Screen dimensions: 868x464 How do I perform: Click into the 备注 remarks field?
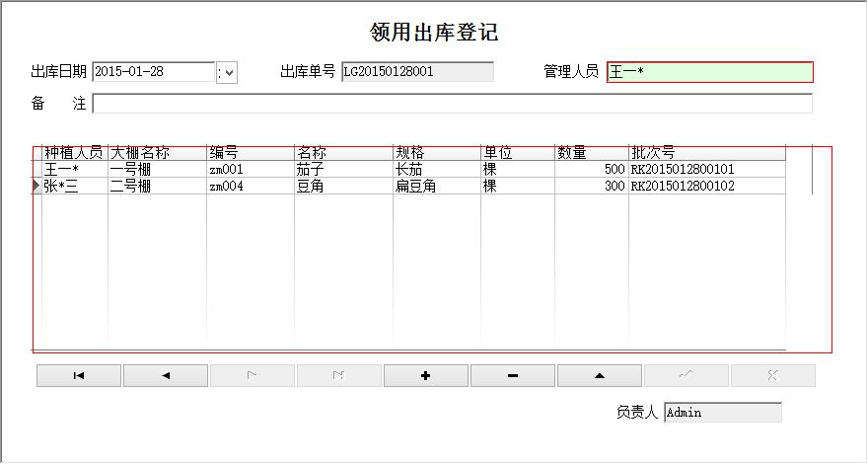tap(452, 104)
